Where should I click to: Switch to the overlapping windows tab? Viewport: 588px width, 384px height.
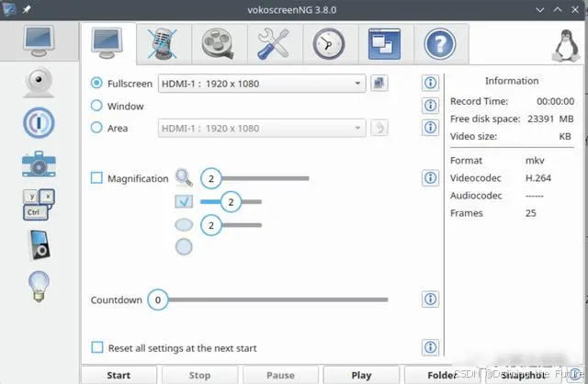(x=384, y=44)
